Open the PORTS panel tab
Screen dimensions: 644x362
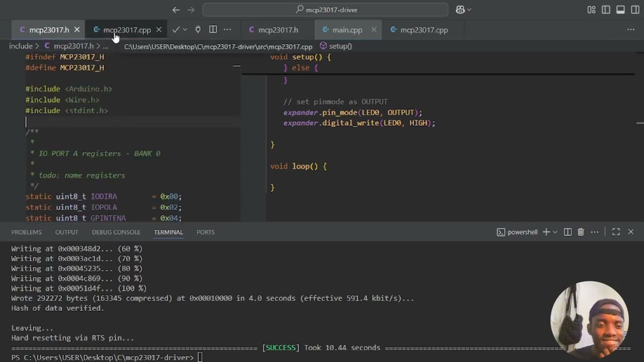205,232
